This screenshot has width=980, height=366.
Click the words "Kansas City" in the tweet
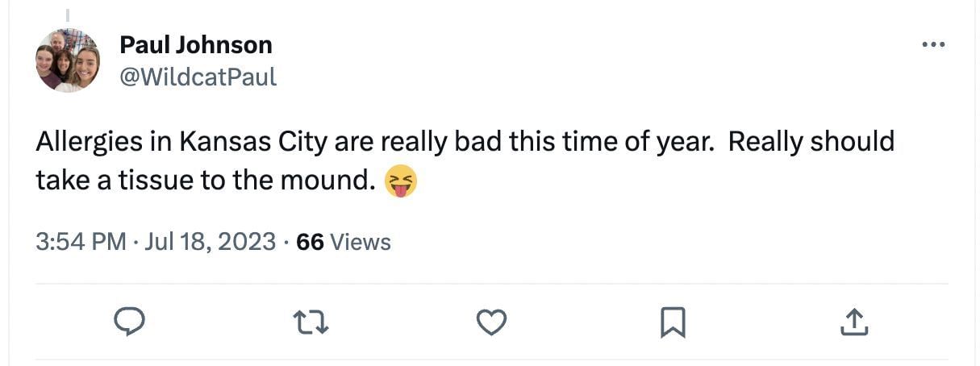click(x=252, y=142)
